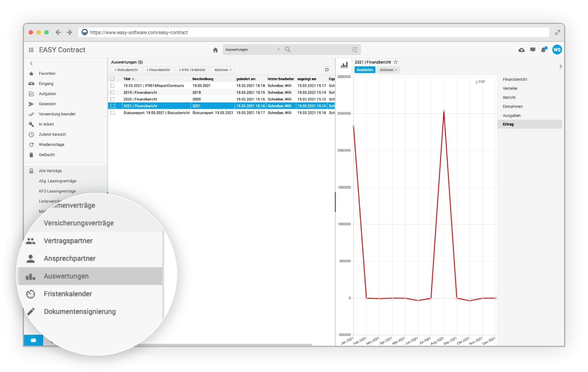Screen dimensions: 588x372
Task: Click the Zuletzt benutzt clock icon
Action: click(x=31, y=134)
